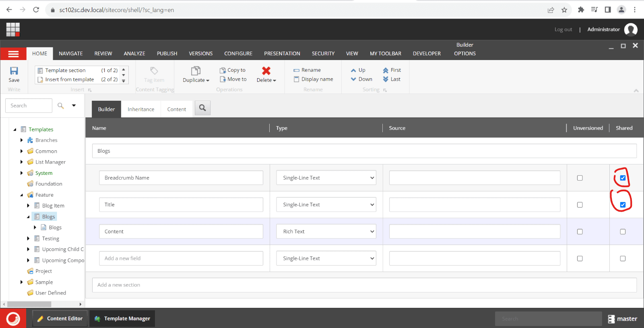
Task: Expand the Sample tree node
Action: click(x=22, y=282)
